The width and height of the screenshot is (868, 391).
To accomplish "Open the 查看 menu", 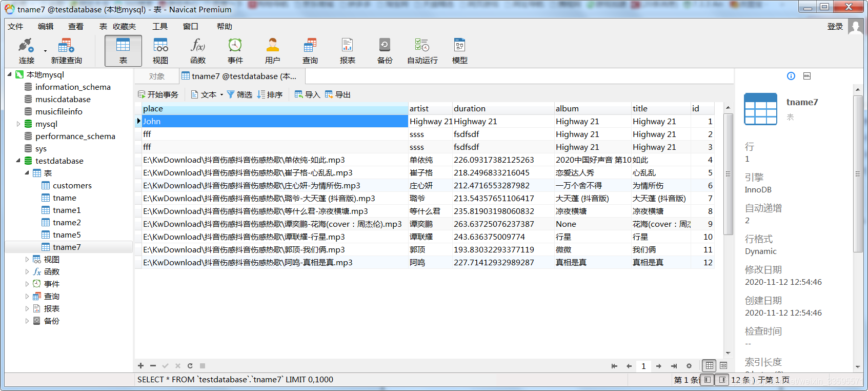I will [76, 26].
